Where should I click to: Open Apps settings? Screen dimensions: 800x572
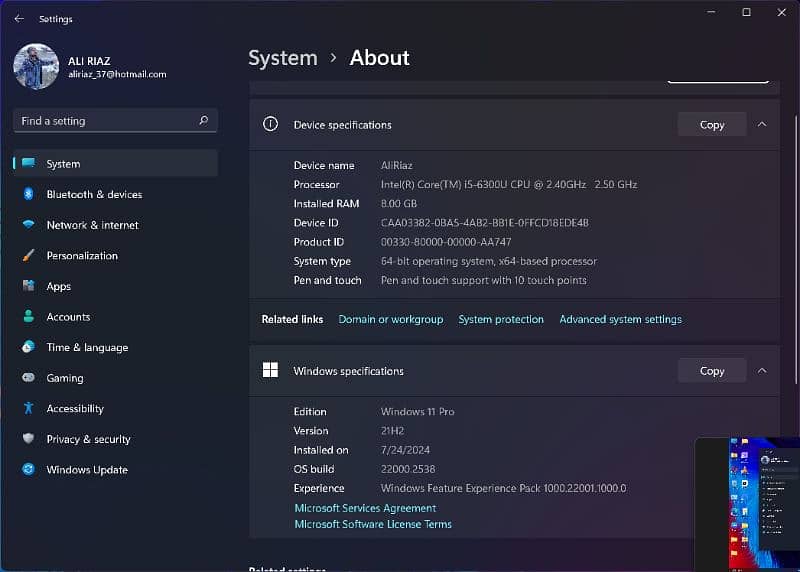[59, 286]
